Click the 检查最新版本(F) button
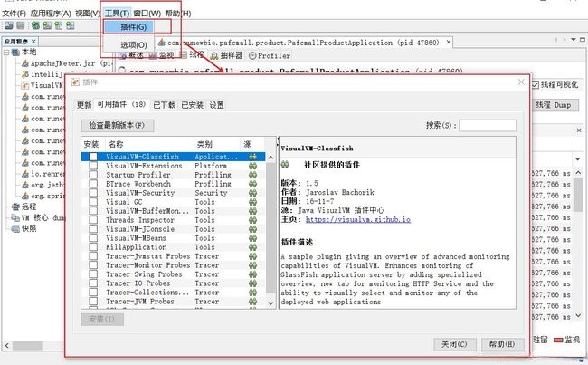The height and width of the screenshot is (365, 588). pos(118,125)
